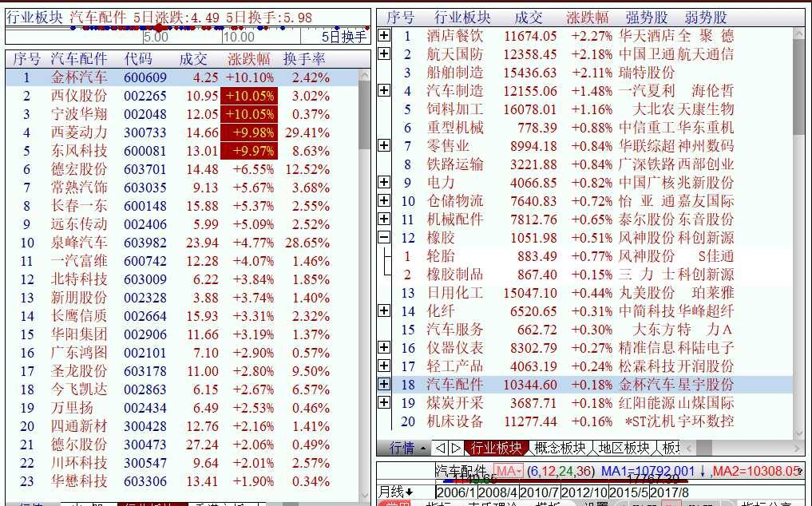The height and width of the screenshot is (506, 812).
Task: Sort stocks by the 换手率 column header
Action: click(x=304, y=58)
